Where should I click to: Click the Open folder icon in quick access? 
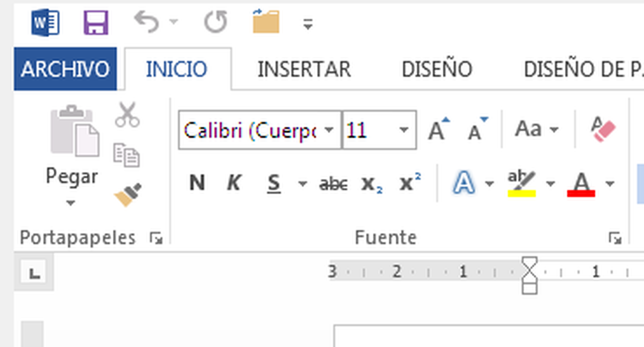pyautogui.click(x=266, y=22)
